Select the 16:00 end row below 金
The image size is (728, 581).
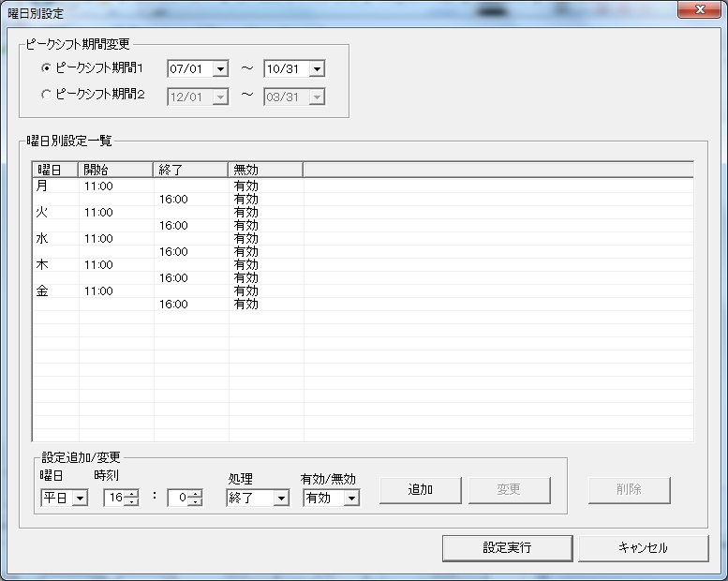[364, 305]
